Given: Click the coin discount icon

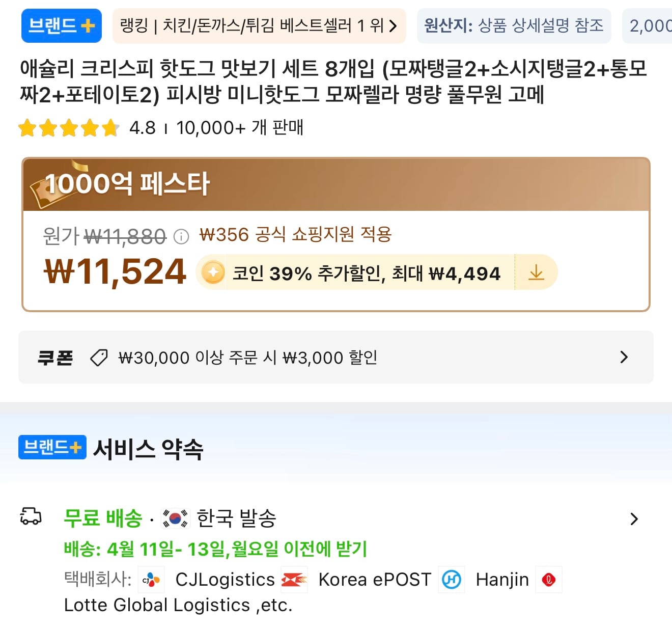Looking at the screenshot, I should point(213,272).
